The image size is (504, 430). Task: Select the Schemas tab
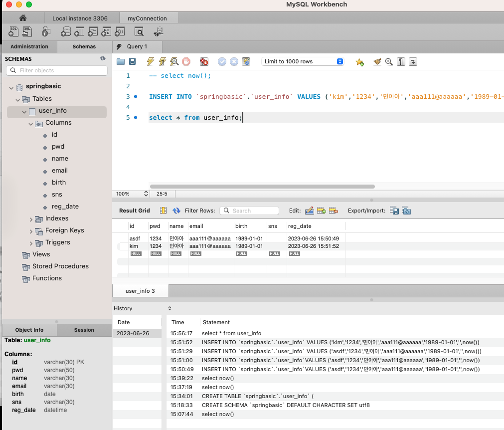pyautogui.click(x=84, y=46)
